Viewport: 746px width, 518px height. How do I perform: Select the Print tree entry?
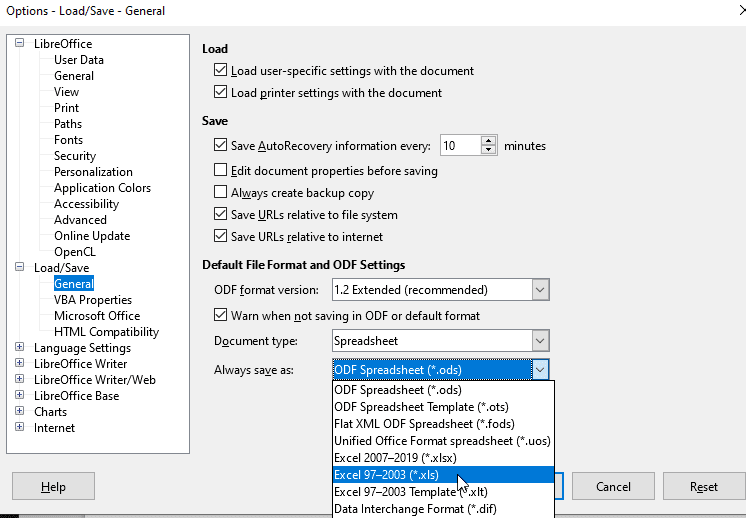pyautogui.click(x=66, y=108)
